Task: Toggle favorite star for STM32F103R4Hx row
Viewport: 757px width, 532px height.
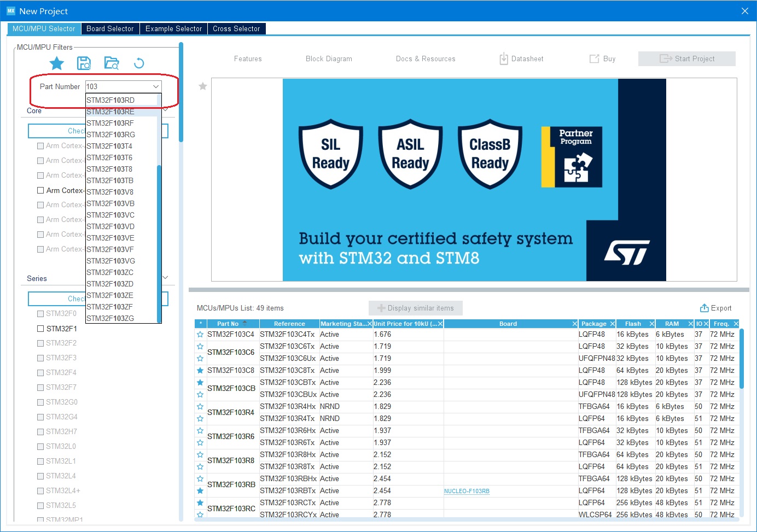Action: (x=200, y=407)
